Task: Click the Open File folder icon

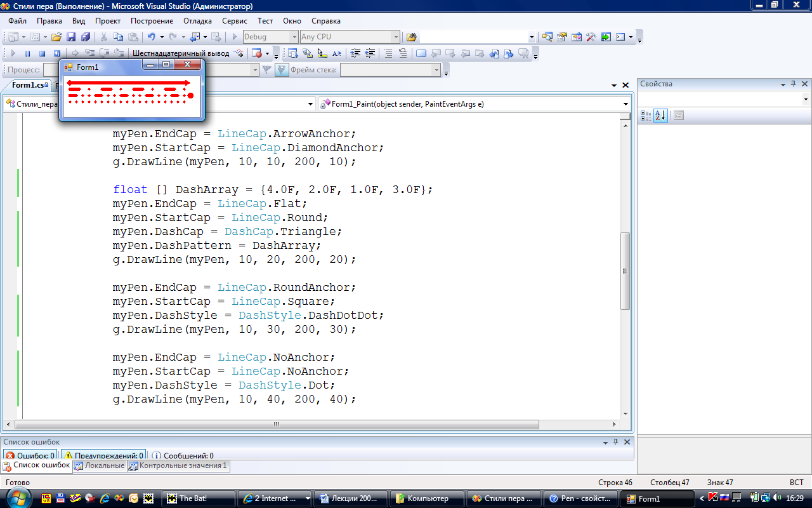Action: (56, 37)
